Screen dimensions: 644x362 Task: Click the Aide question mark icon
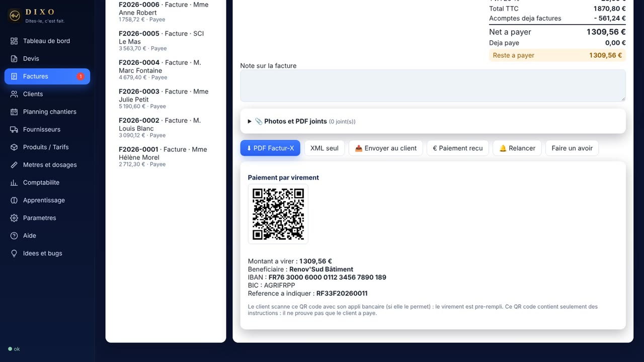click(x=14, y=235)
